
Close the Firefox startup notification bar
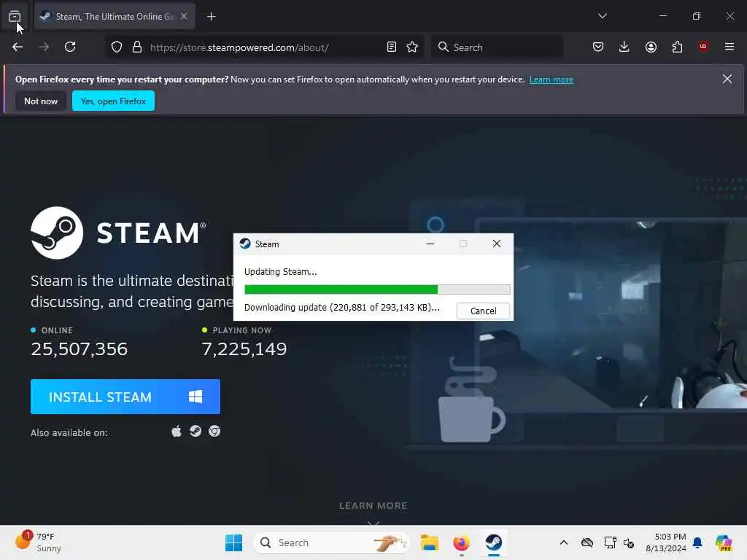727,79
